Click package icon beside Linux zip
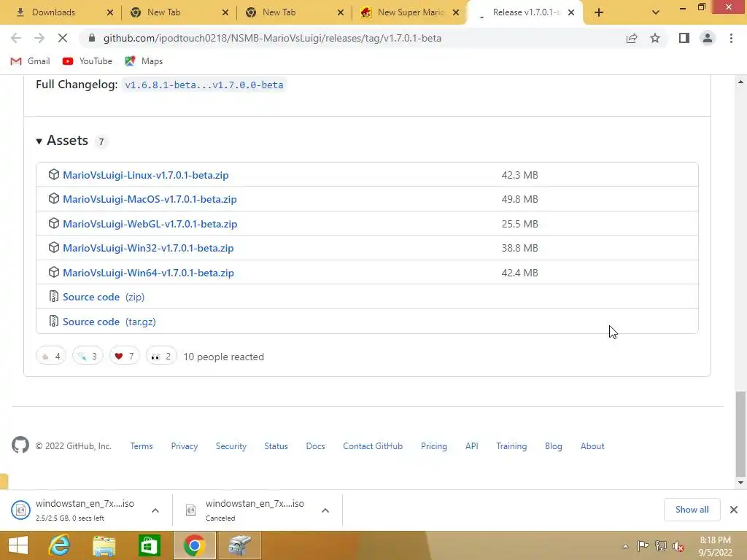Viewport: 747px width, 560px height. (54, 174)
